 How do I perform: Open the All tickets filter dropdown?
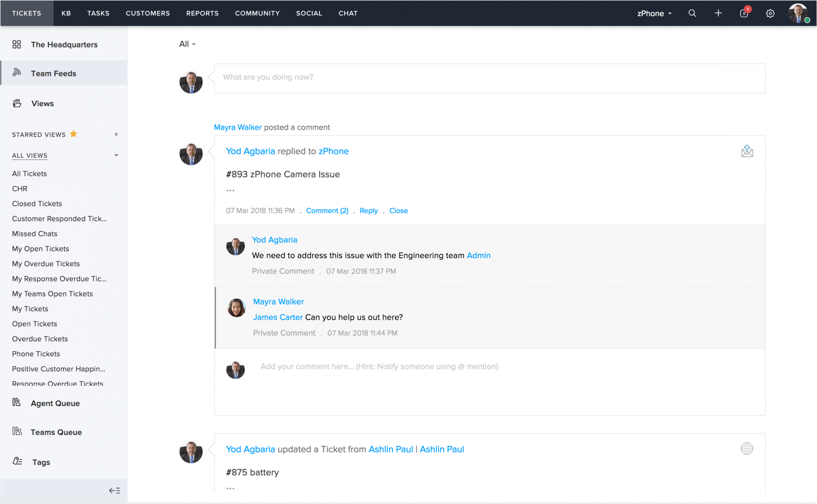(x=187, y=43)
